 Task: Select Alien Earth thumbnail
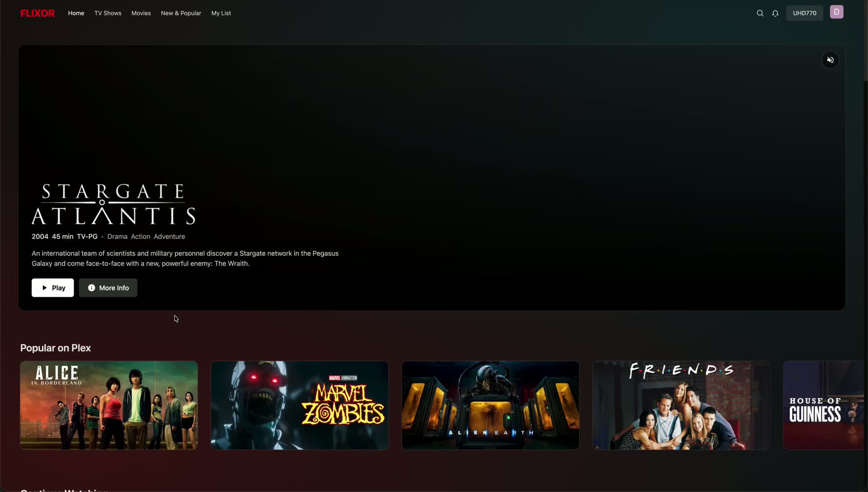pos(491,405)
